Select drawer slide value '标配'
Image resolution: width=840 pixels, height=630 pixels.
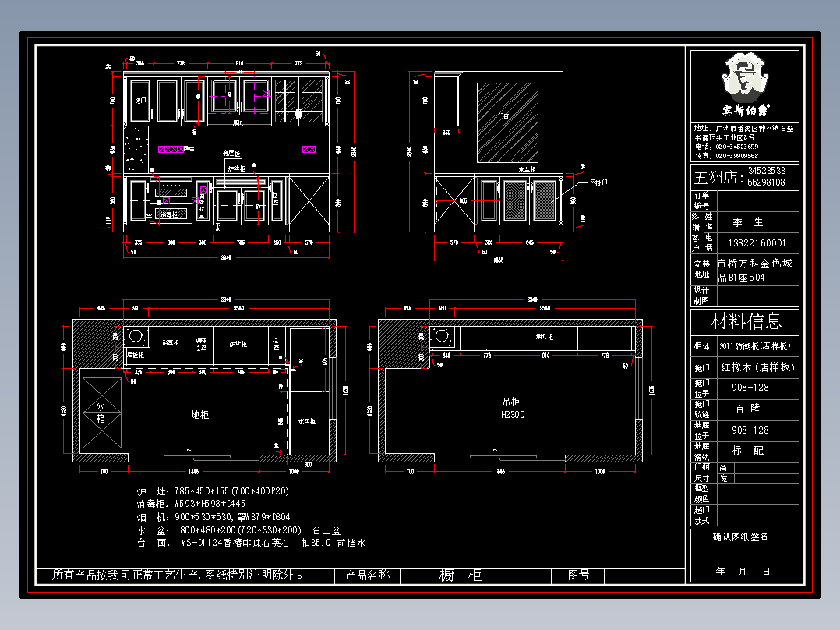click(748, 451)
